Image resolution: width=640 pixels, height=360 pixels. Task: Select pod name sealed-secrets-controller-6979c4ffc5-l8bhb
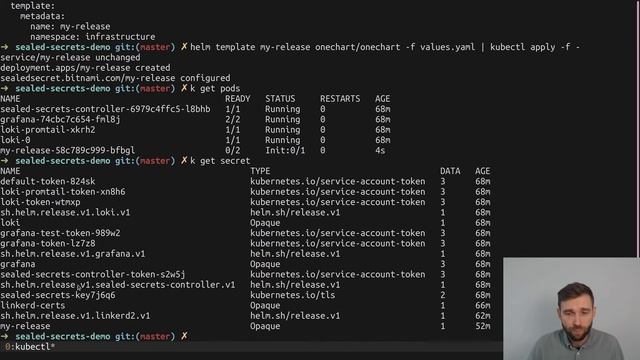pyautogui.click(x=105, y=109)
